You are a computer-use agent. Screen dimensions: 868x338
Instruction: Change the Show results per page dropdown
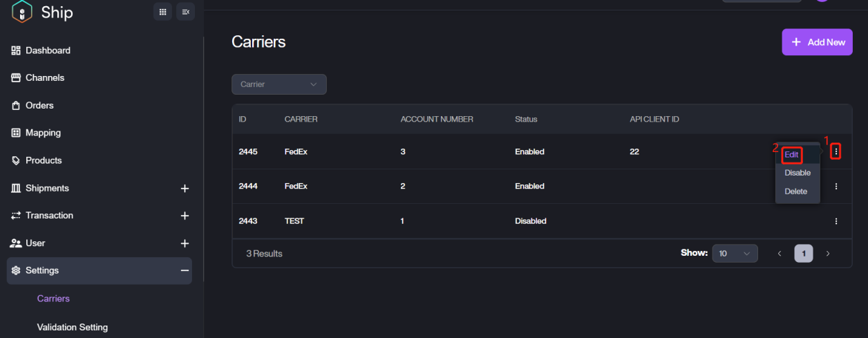(x=735, y=254)
